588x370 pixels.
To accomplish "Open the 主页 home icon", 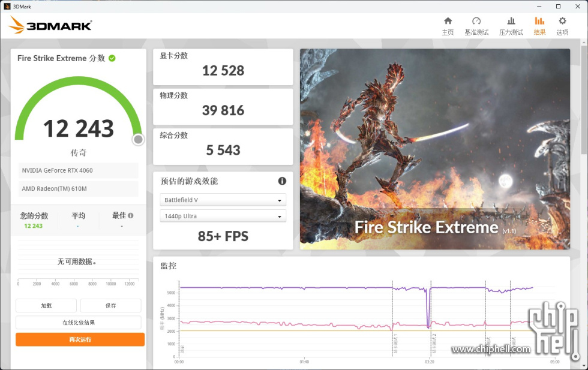I will [448, 21].
